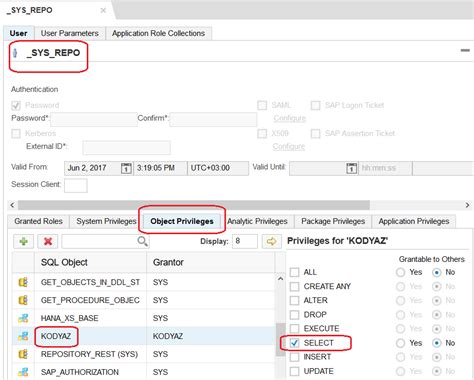Toggle the ALL privilege checkbox
The image size is (474, 380).
[x=294, y=272]
